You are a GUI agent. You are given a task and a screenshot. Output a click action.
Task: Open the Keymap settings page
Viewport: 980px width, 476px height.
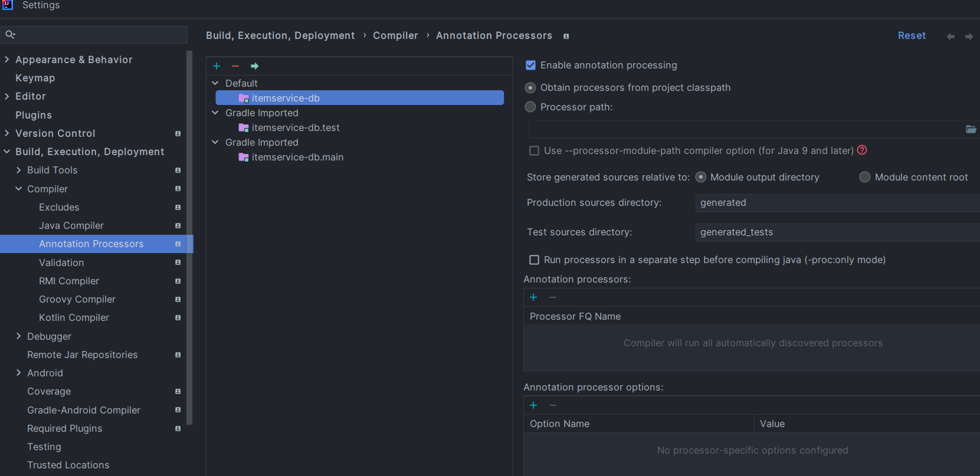[x=35, y=78]
